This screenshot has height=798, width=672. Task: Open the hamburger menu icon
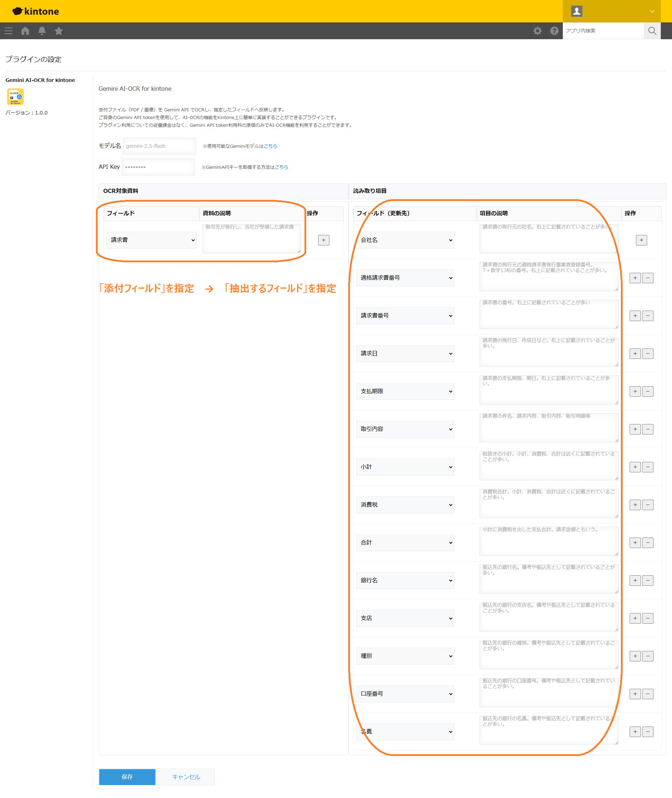pyautogui.click(x=8, y=31)
